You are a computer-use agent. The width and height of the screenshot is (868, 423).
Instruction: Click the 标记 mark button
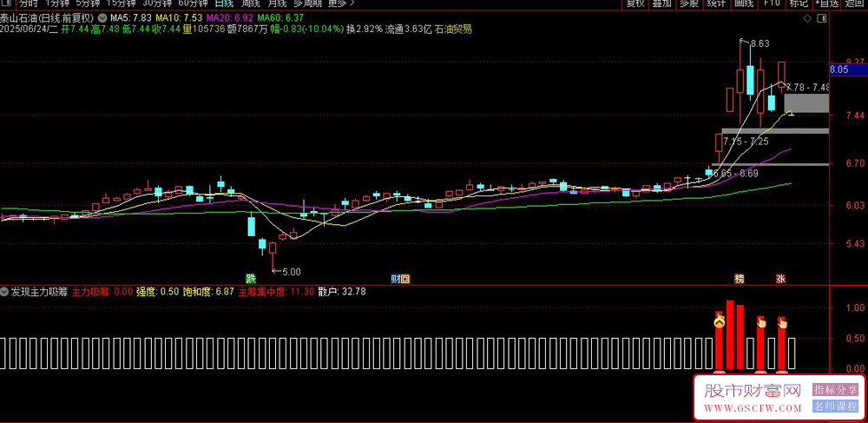799,3
